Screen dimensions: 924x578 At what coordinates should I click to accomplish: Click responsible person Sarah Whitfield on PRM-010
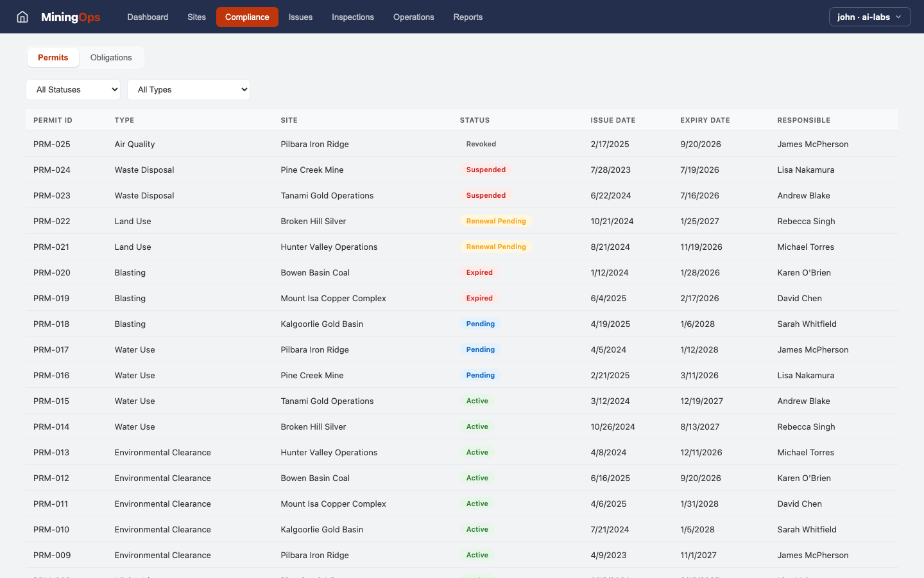pyautogui.click(x=807, y=529)
